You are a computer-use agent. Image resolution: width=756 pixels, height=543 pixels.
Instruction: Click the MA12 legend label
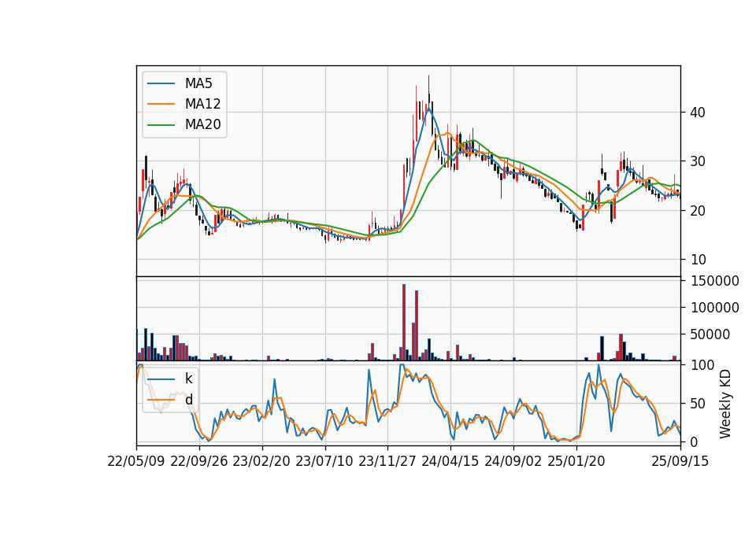[202, 104]
